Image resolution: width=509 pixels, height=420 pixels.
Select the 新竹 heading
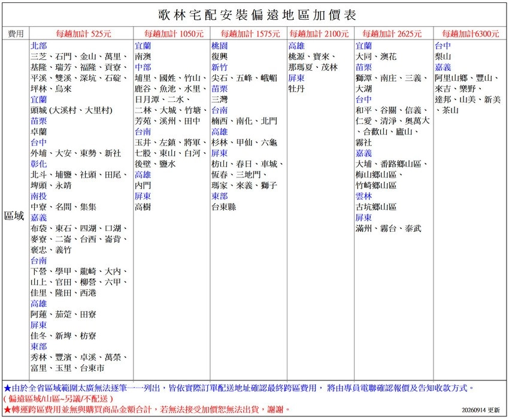click(x=219, y=67)
